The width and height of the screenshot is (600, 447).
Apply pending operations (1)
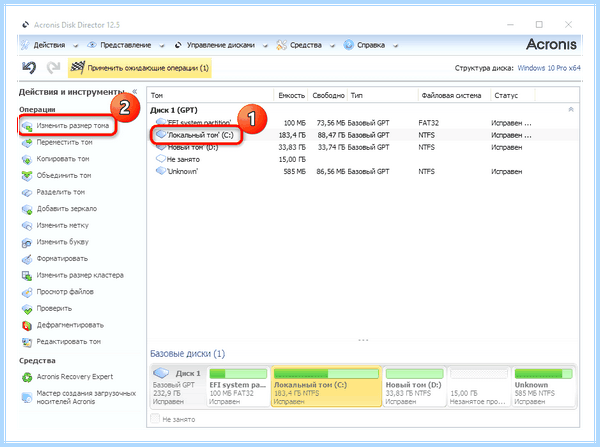coord(140,68)
